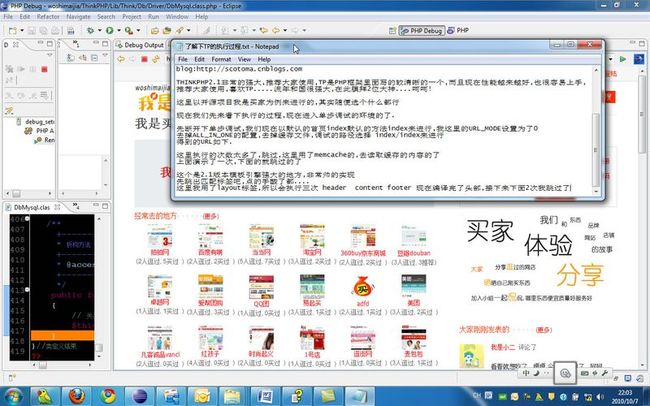Click the Open Type folder icon
Screen dimensions: 650x406
(155, 30)
